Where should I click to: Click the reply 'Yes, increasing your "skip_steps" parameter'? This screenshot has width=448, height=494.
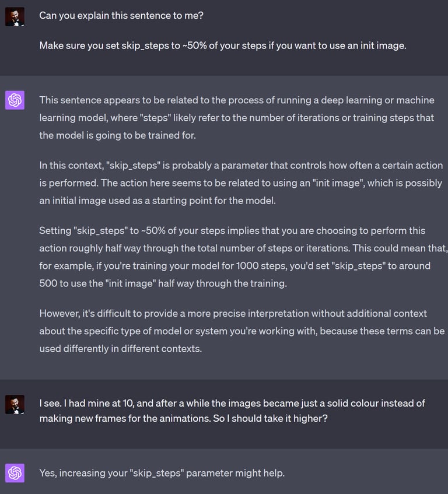pos(162,473)
